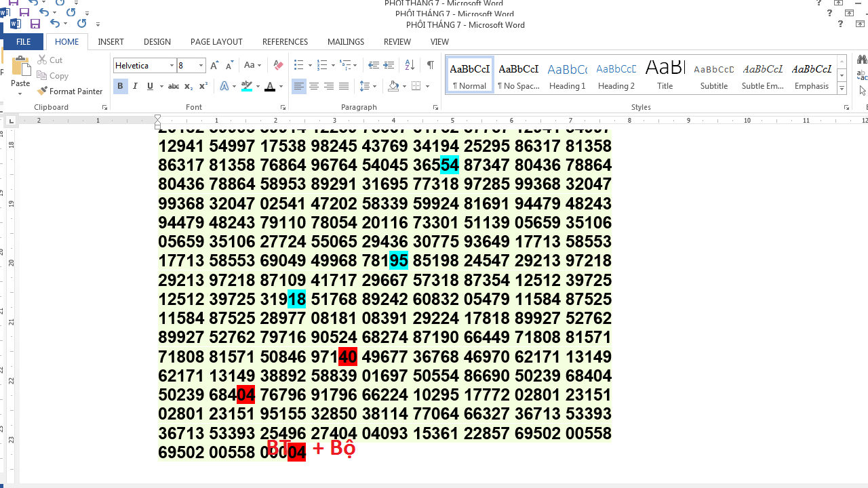Switch to the INSERT tab
The image size is (868, 488).
pos(111,41)
